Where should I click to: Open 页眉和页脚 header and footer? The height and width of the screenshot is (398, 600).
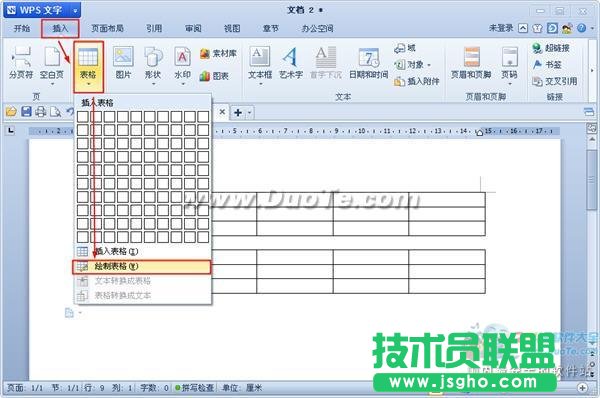pos(471,63)
